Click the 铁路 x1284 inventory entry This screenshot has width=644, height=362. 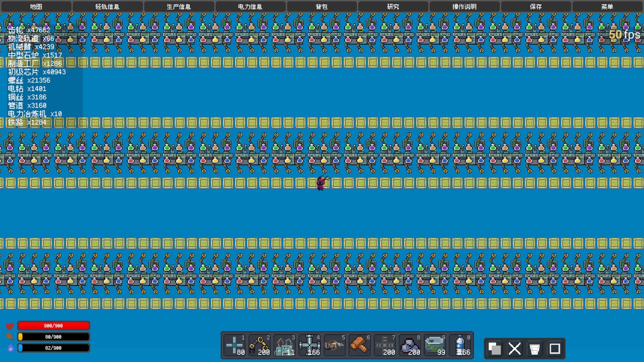[27, 122]
